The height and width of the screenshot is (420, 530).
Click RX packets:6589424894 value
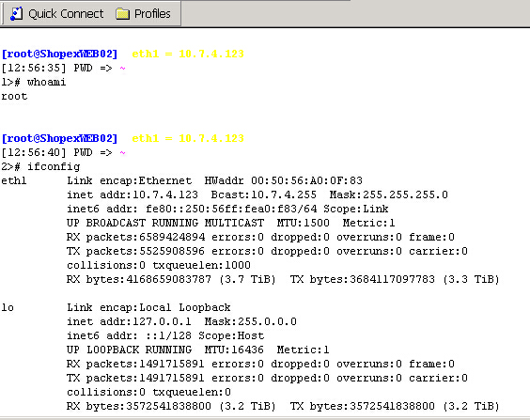tap(135, 237)
